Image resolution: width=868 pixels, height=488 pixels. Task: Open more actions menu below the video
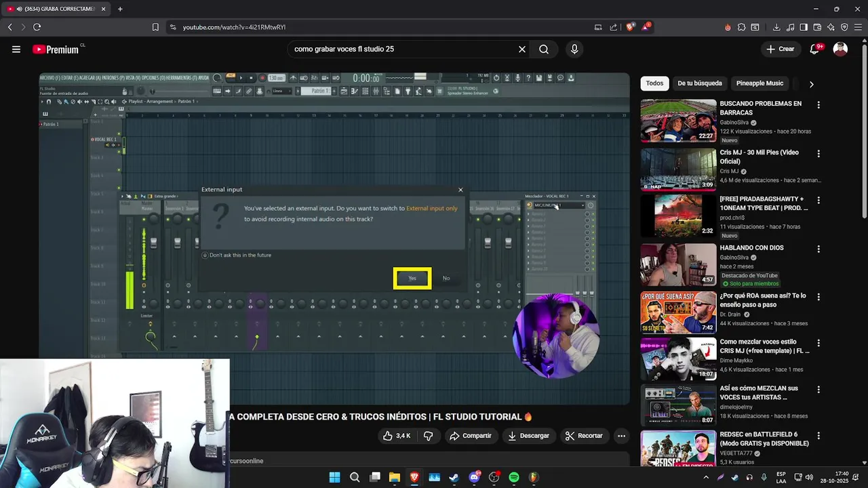point(621,436)
